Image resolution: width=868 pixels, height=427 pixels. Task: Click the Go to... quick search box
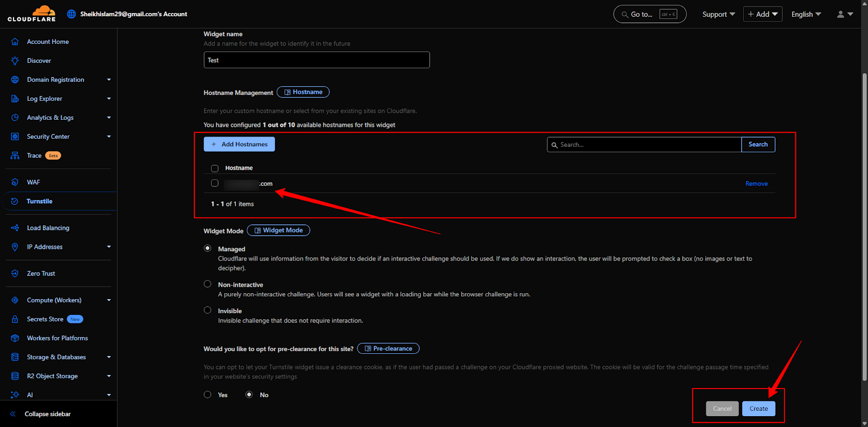pos(650,14)
